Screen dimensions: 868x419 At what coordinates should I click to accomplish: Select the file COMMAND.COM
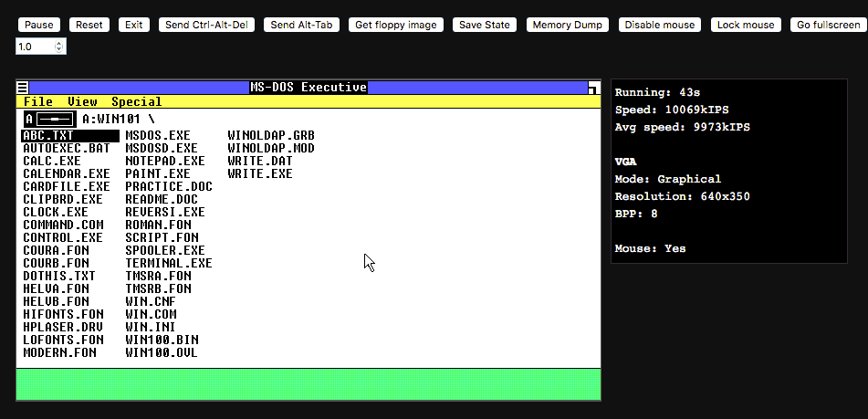63,225
